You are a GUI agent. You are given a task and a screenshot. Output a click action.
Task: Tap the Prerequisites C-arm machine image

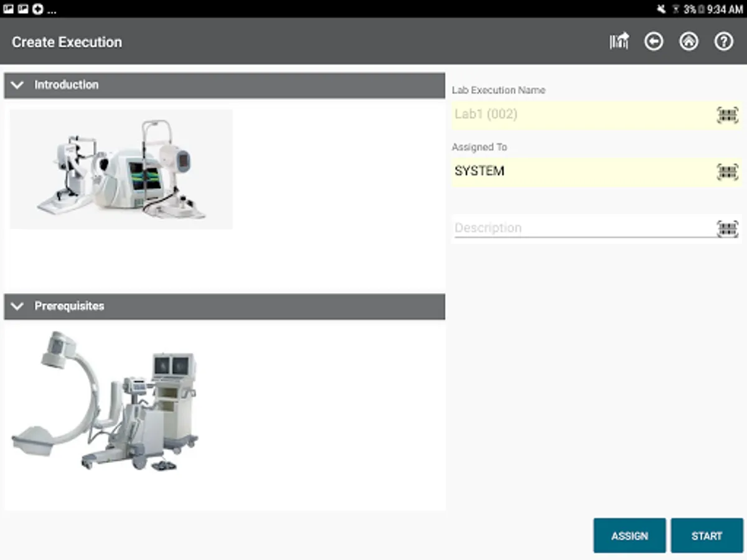(105, 401)
